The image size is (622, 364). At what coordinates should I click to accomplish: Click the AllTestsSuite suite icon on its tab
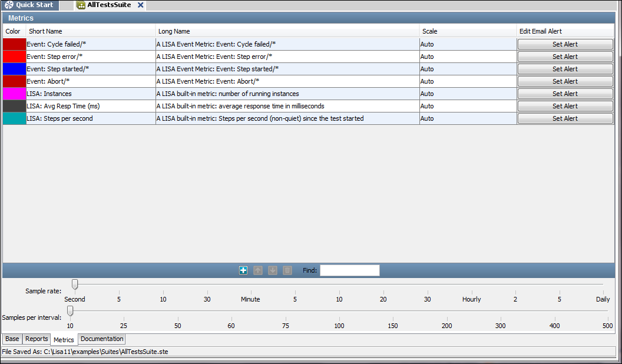(x=80, y=5)
